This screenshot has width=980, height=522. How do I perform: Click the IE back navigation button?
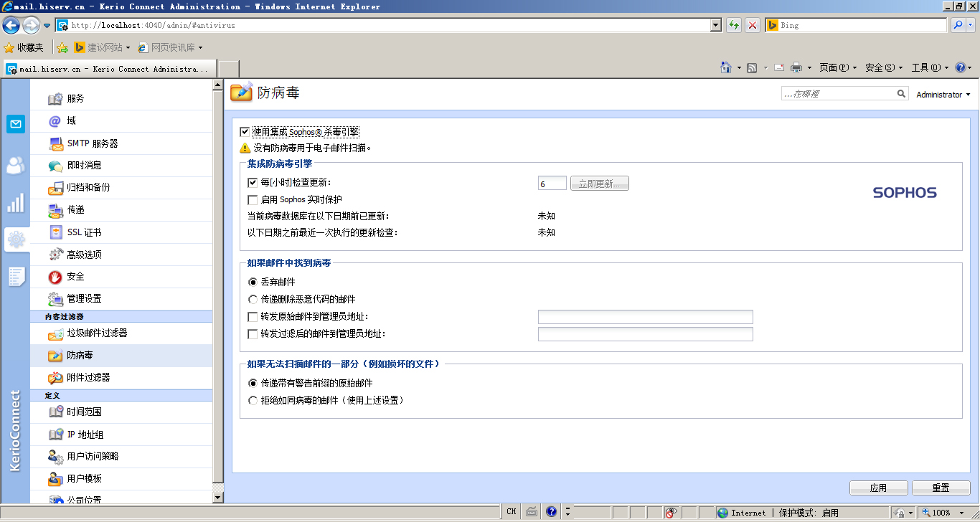point(11,26)
